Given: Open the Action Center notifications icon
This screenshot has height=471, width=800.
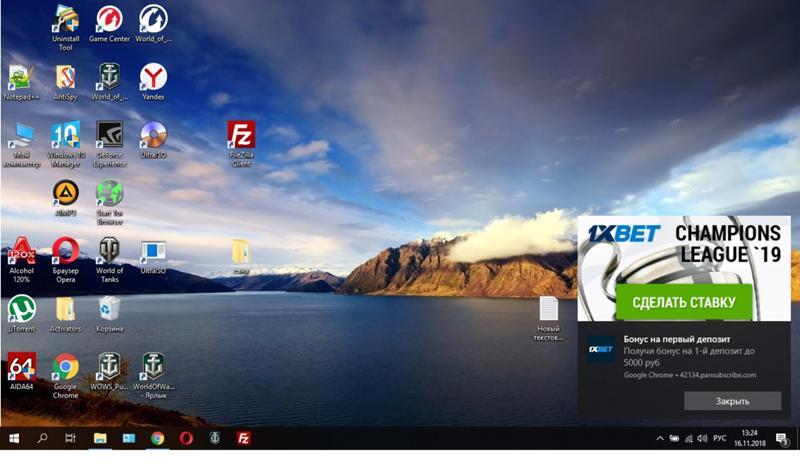Looking at the screenshot, I should 782,439.
